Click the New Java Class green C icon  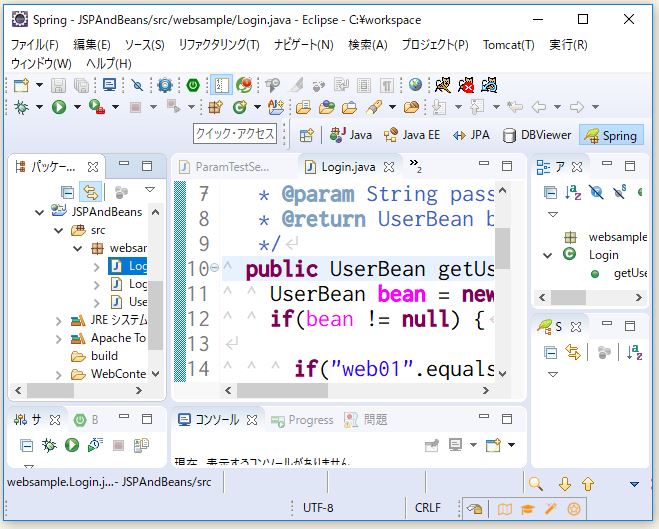coord(240,107)
